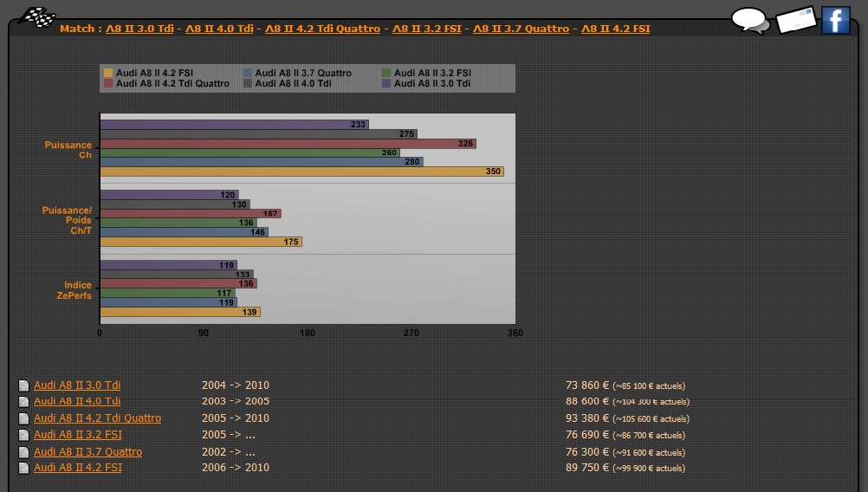The width and height of the screenshot is (868, 492).
Task: Click price text "89 750 €"
Action: pos(587,468)
